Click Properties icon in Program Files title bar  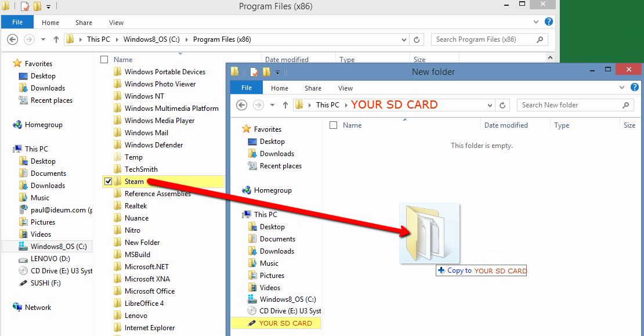click(x=24, y=6)
